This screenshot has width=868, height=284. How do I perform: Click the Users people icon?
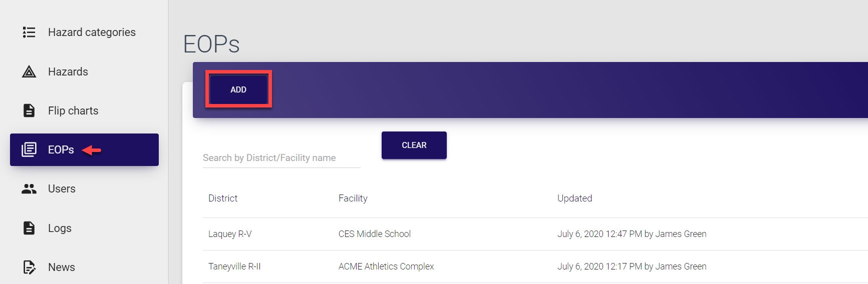[x=29, y=189]
